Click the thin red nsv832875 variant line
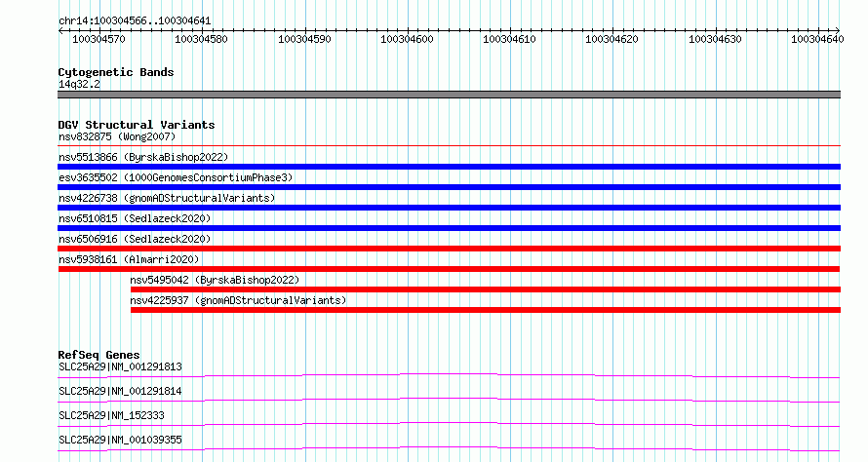Screen dimensions: 868x462 [x=449, y=146]
